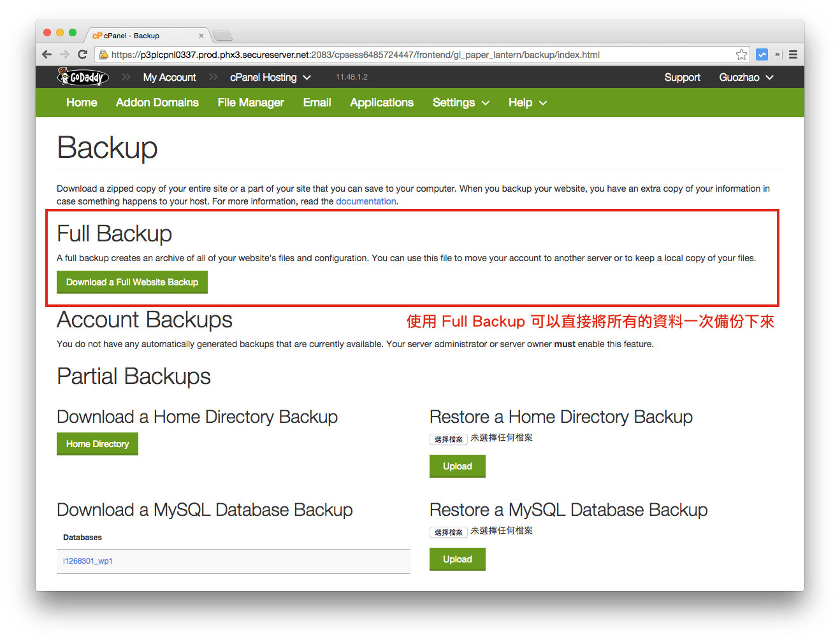Screen dimensions: 840x642
Task: Open the File Manager menu item
Action: tap(250, 103)
